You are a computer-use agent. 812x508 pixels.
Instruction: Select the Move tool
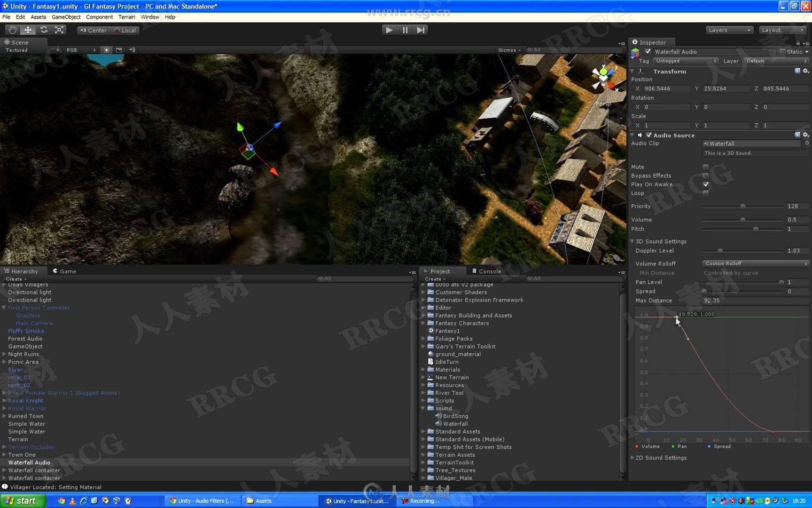[x=28, y=30]
